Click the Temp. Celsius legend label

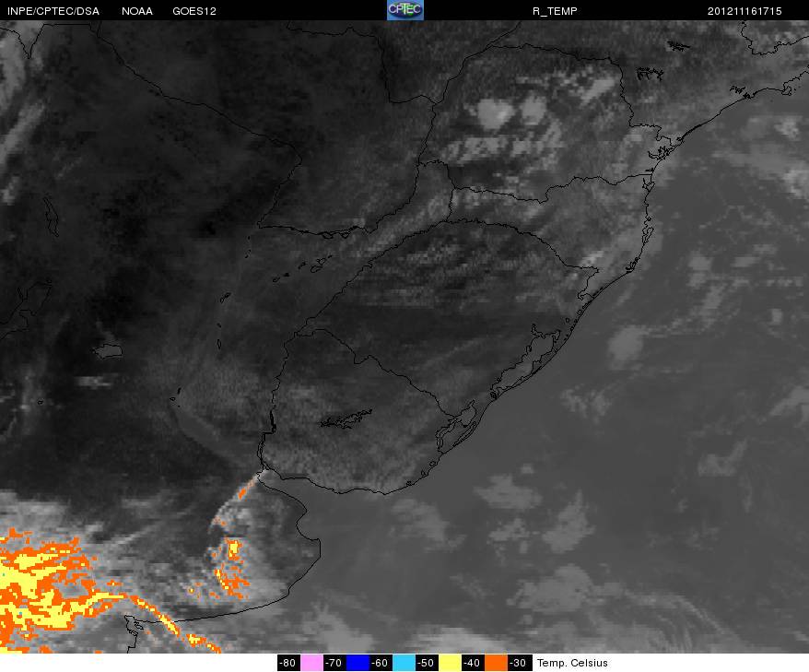(572, 663)
